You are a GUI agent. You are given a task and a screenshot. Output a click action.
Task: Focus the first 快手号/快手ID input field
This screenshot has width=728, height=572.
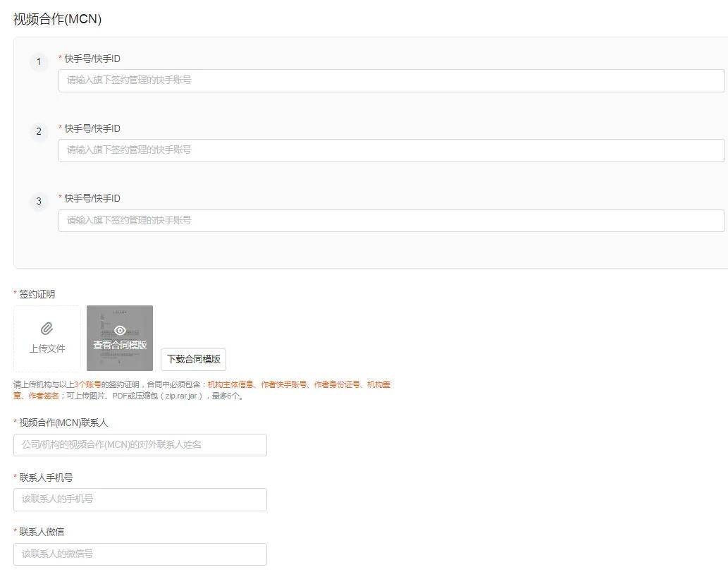coord(391,80)
